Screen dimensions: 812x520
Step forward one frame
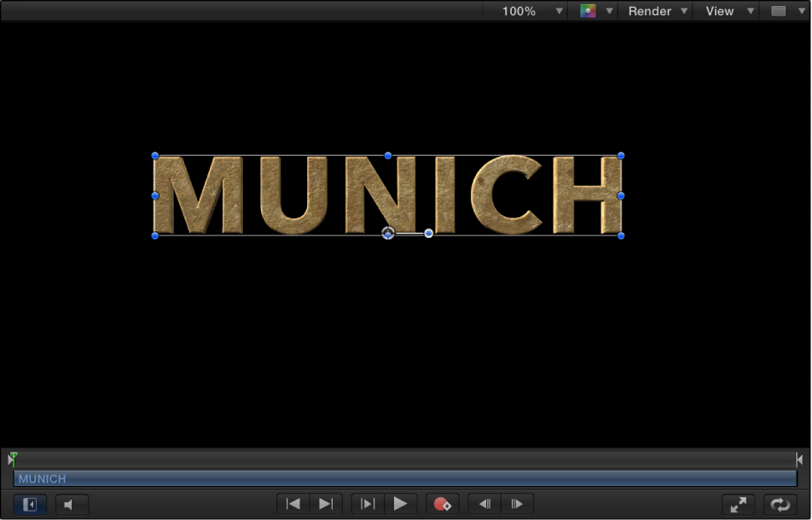(516, 504)
